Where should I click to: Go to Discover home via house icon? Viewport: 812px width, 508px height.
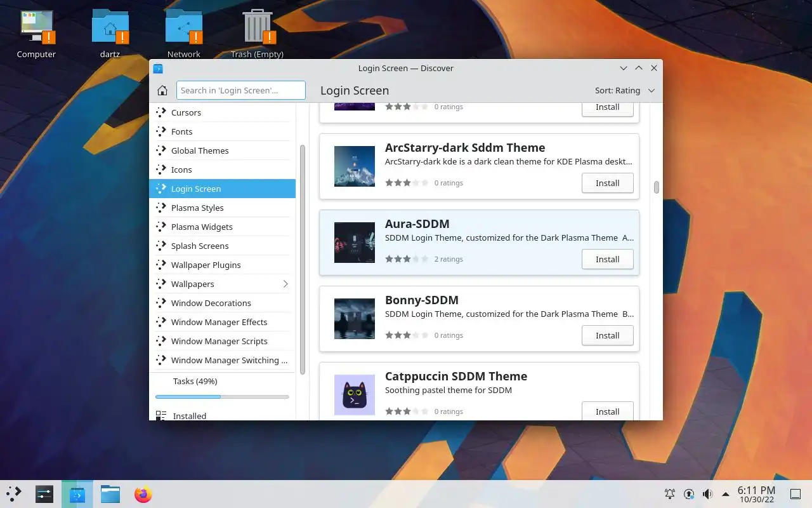[x=162, y=90]
